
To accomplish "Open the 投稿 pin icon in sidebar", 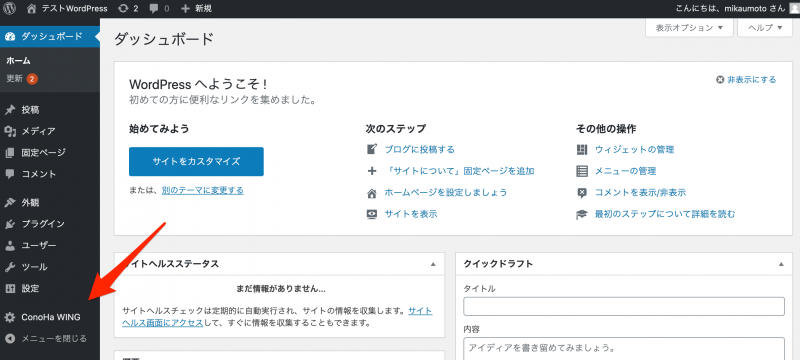I will point(10,110).
